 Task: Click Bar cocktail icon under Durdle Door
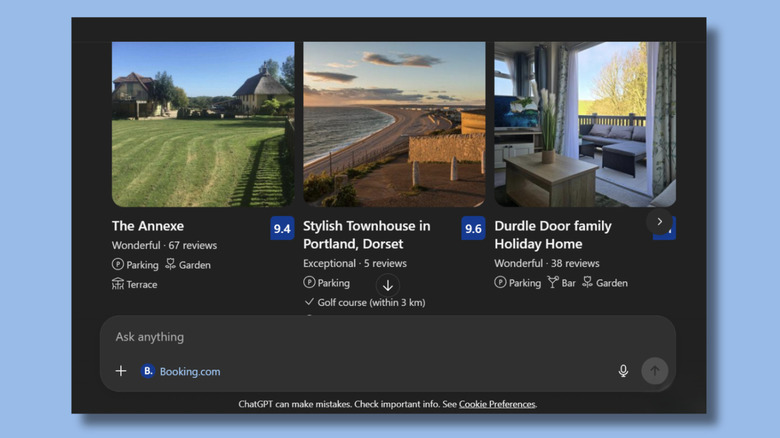(x=553, y=282)
